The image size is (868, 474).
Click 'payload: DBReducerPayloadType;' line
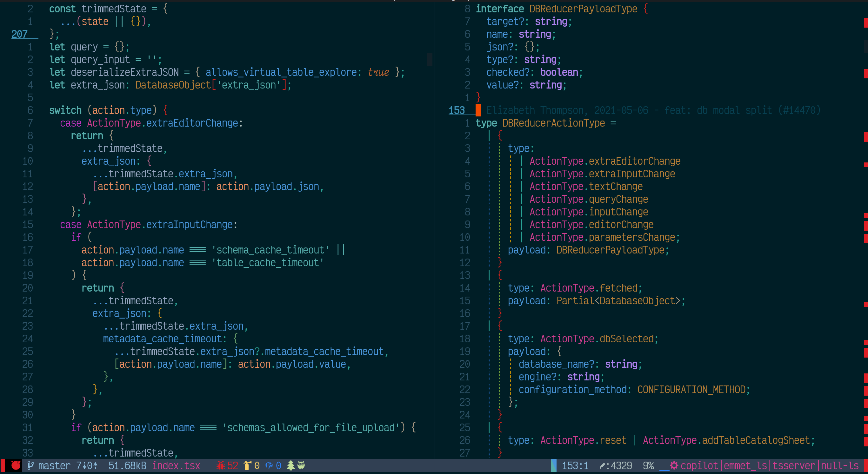589,250
